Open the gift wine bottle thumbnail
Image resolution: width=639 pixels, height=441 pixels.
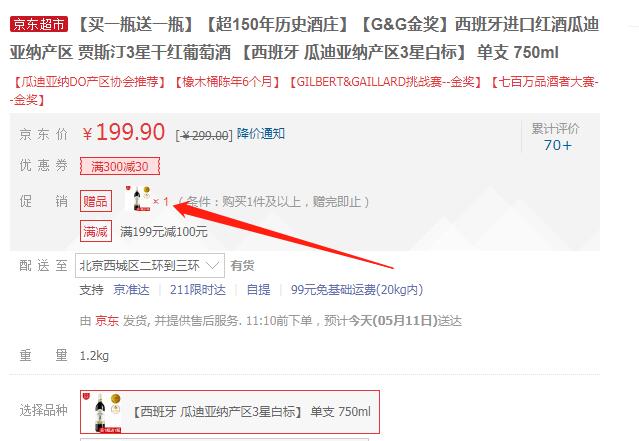[139, 198]
